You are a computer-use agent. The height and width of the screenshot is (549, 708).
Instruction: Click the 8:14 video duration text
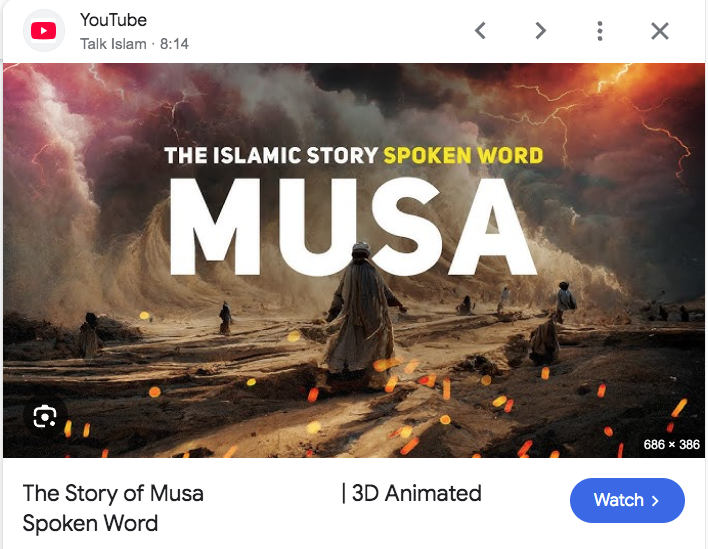coord(174,44)
